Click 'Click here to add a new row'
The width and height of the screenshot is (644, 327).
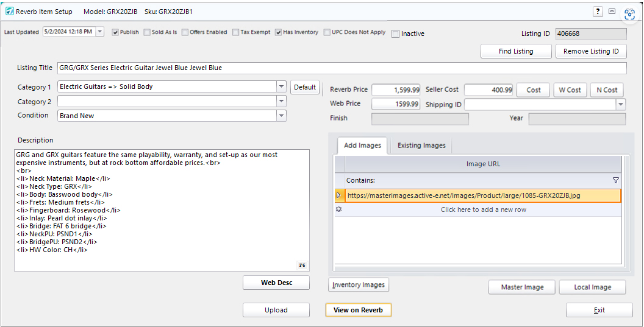(x=483, y=209)
